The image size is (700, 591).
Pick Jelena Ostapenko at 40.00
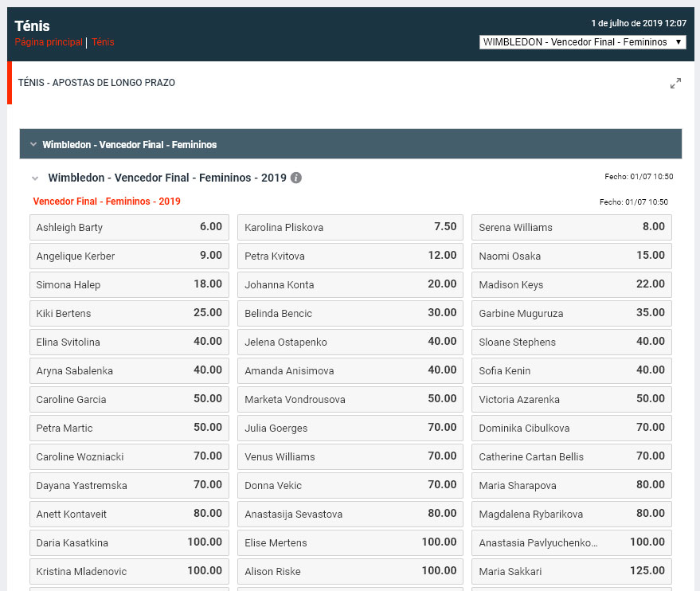(350, 342)
